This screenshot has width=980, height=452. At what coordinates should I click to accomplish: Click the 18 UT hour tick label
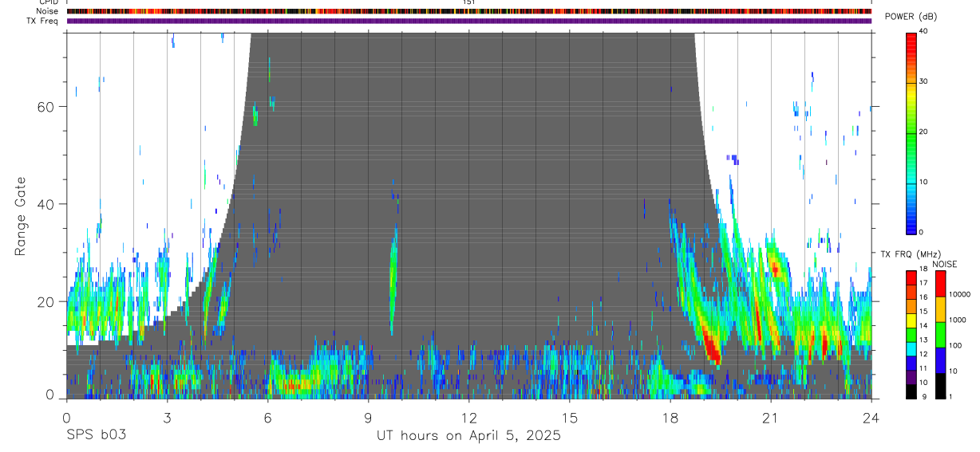pos(670,417)
